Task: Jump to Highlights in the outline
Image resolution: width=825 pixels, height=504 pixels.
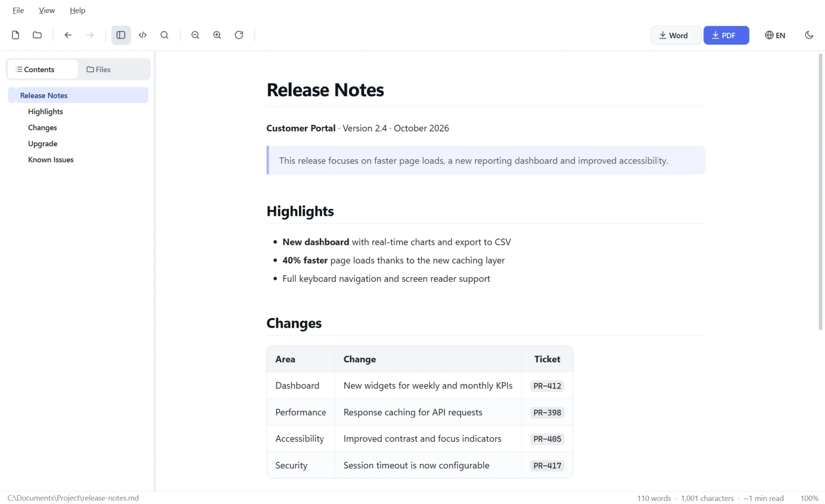Action: (45, 111)
